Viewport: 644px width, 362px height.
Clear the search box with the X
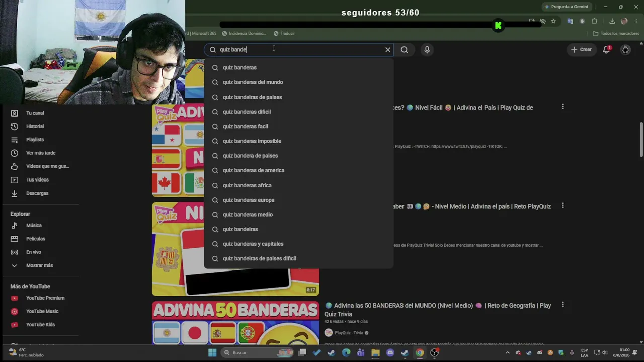(x=388, y=50)
